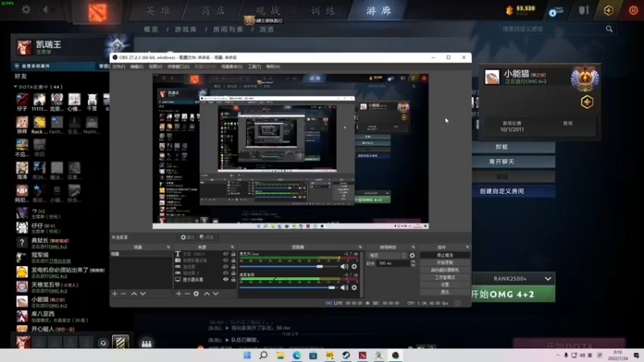644x362 pixels.
Task: Click the 开始OMG 4+2 green button
Action: (x=514, y=294)
